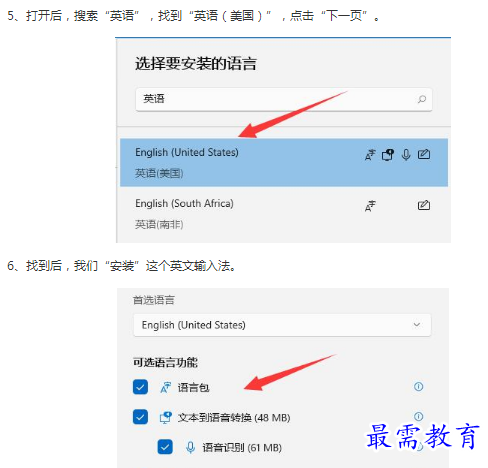Click the 英语(南非) subtitle text
The image size is (488, 468).
coord(159,224)
